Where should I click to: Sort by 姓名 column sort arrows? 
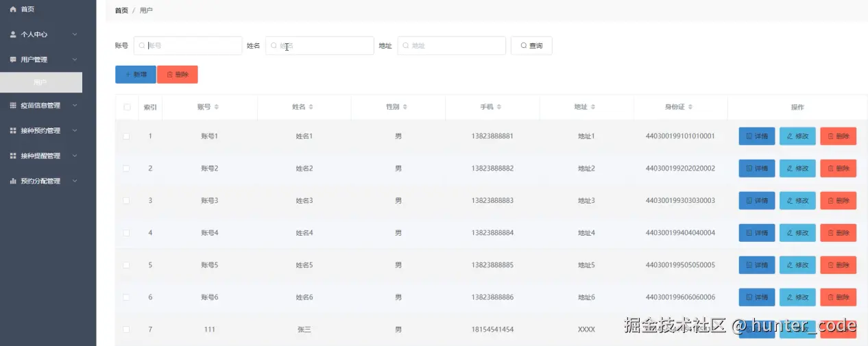(x=311, y=107)
